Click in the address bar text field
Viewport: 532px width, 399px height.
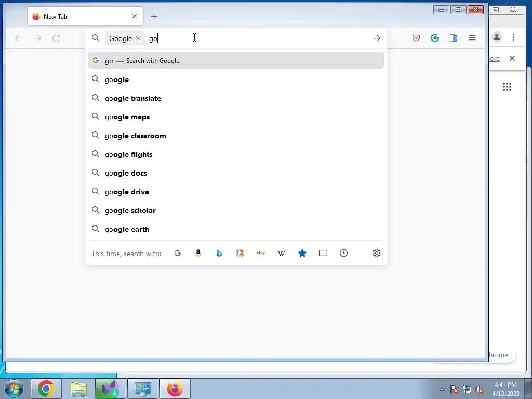(258, 38)
